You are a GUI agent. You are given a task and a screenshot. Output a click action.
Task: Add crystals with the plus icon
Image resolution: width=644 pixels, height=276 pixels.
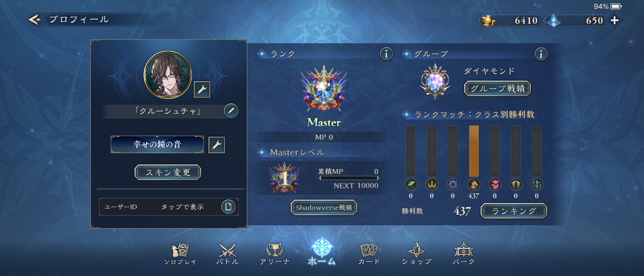pyautogui.click(x=615, y=20)
